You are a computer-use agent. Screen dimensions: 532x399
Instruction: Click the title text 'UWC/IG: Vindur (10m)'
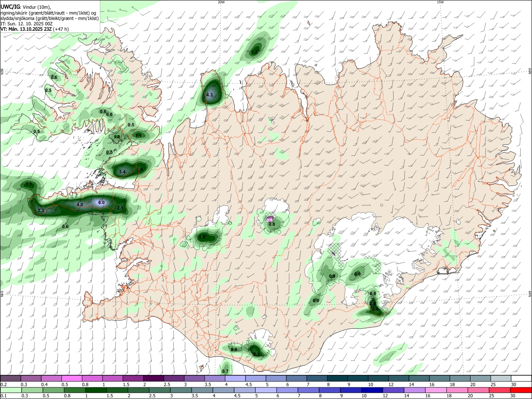(25, 6)
